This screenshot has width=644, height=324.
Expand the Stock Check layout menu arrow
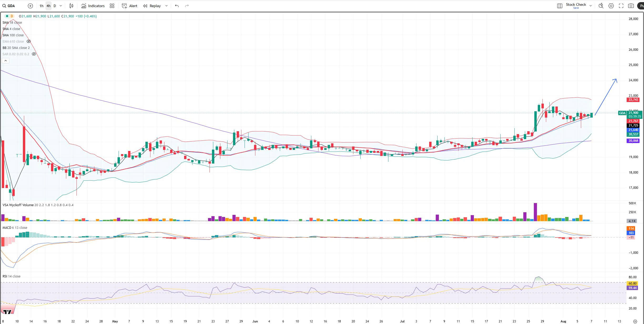[x=591, y=6]
